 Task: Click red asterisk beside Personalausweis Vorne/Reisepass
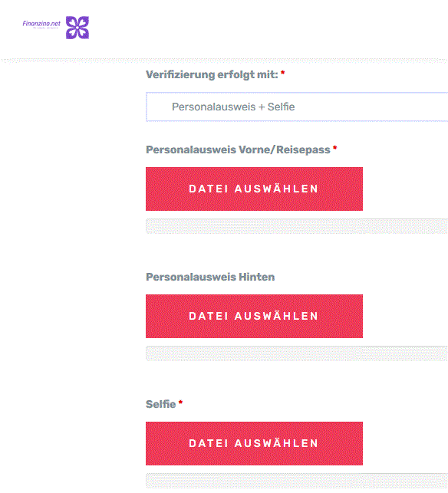[334, 148]
